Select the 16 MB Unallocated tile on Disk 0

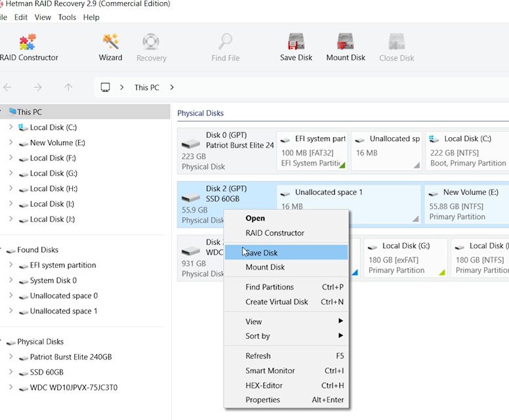click(386, 151)
